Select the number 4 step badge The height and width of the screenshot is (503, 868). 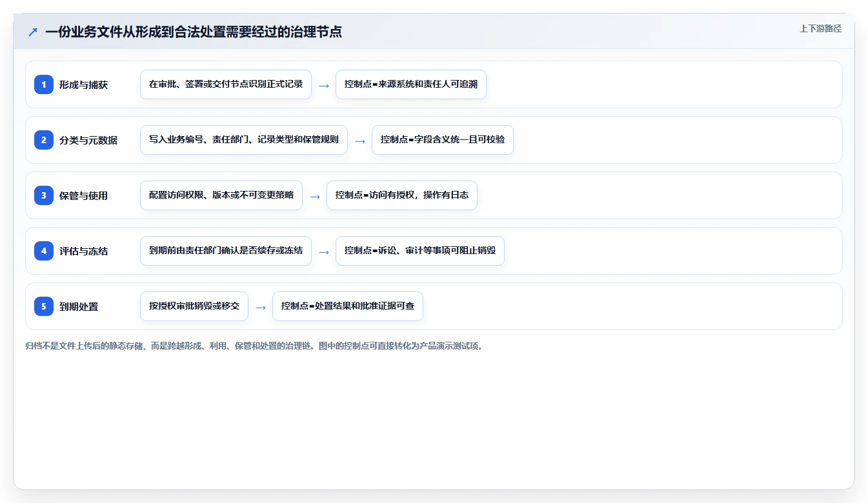coord(44,251)
